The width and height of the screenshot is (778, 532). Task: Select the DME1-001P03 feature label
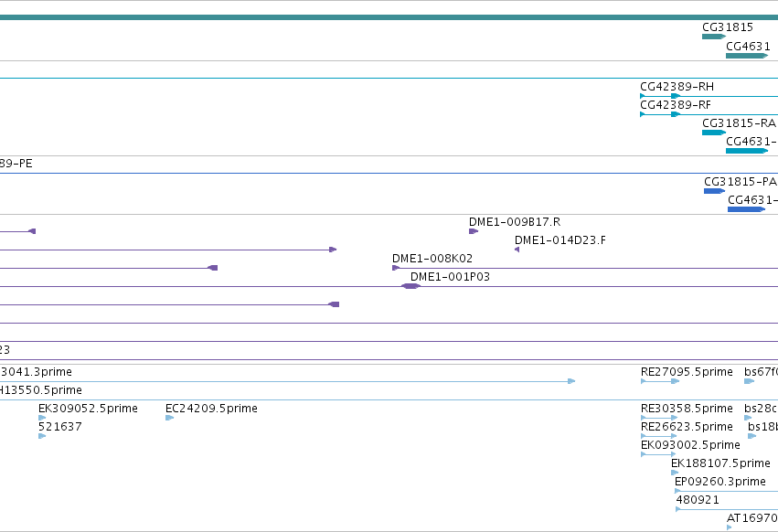(450, 277)
